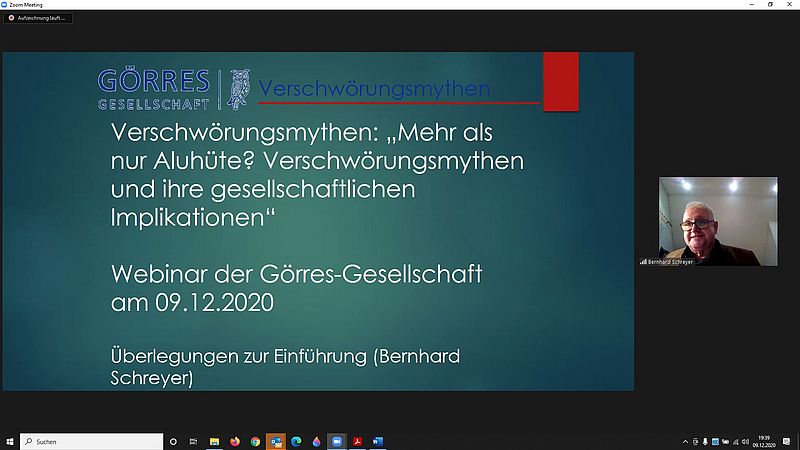Launch Google Chrome from the taskbar
This screenshot has height=450, width=800.
(256, 441)
